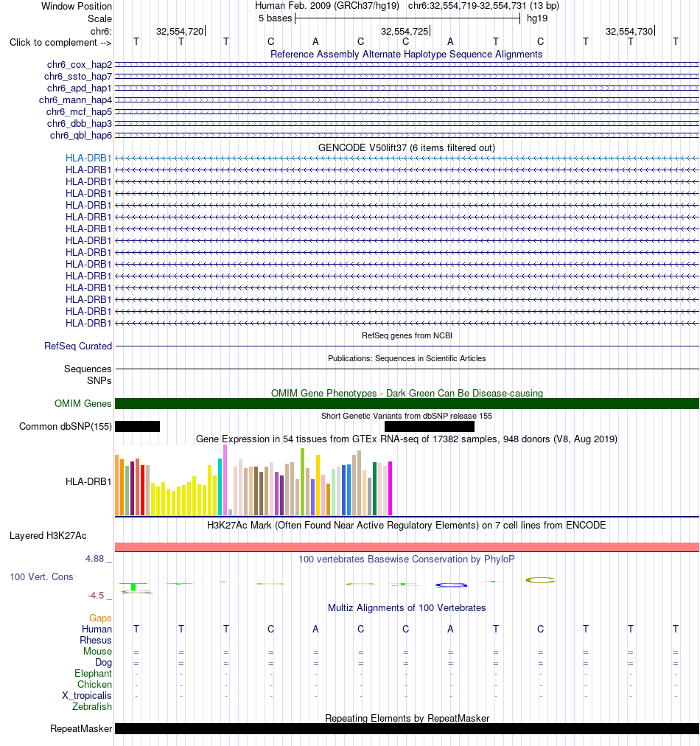Open Repeating Elements by RepeatMasker title
Viewport: 700px width, 746px height.
[407, 719]
